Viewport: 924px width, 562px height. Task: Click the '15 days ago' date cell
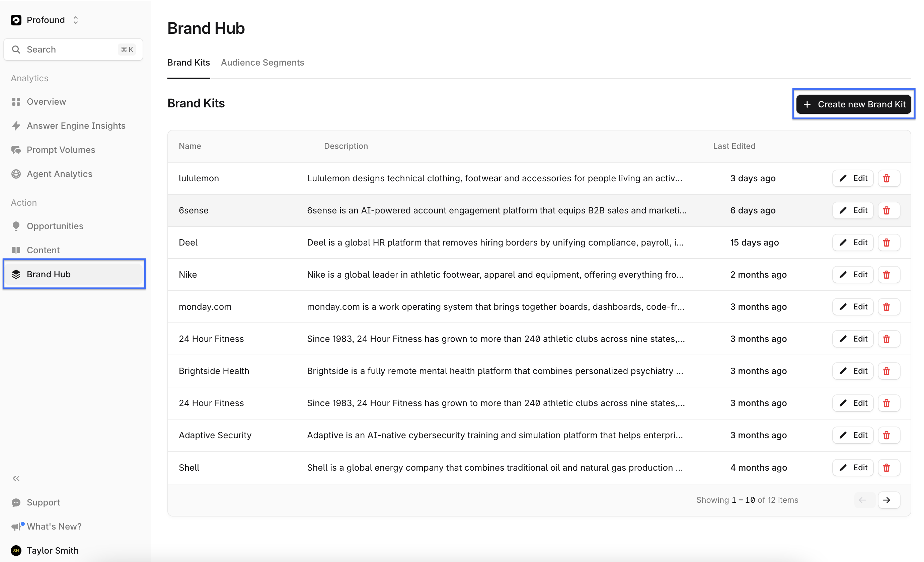pos(755,243)
